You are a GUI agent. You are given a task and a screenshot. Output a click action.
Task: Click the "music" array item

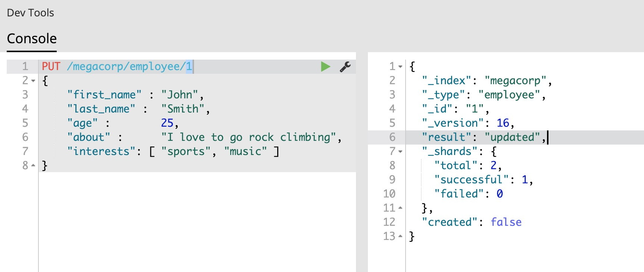click(x=246, y=152)
